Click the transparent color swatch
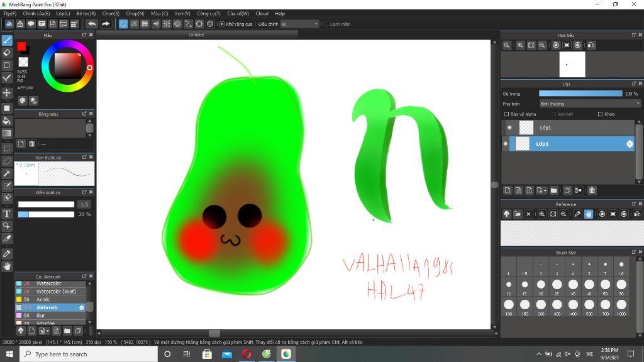The image size is (644, 362). point(23,62)
